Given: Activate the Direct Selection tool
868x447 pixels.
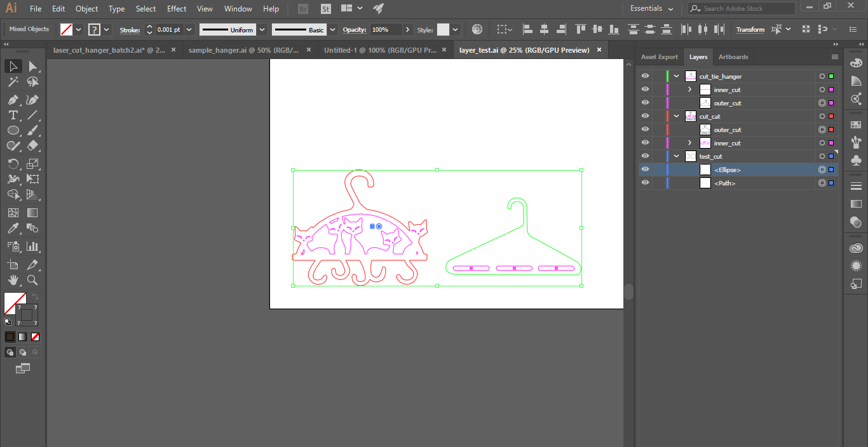Looking at the screenshot, I should pos(32,67).
